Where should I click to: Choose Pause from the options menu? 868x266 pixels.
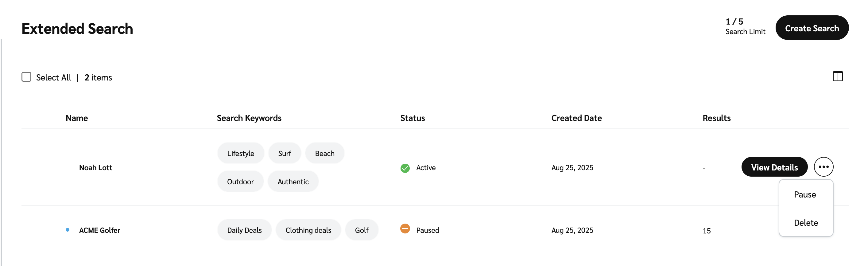click(x=805, y=194)
